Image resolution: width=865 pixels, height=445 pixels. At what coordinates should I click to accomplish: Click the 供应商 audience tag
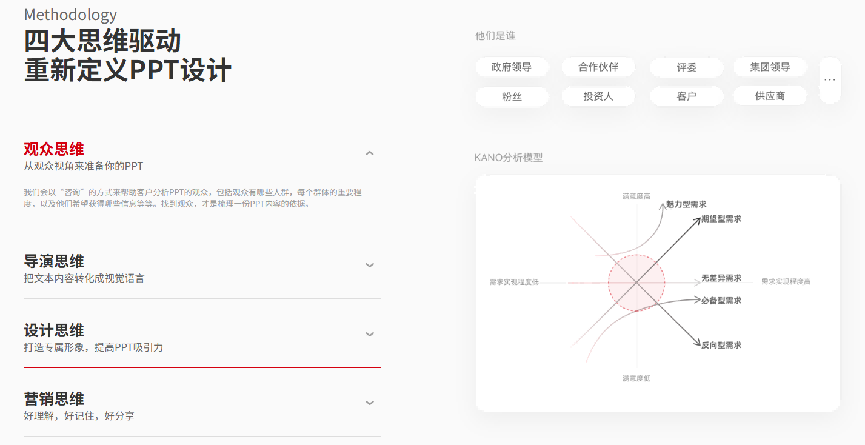point(770,96)
